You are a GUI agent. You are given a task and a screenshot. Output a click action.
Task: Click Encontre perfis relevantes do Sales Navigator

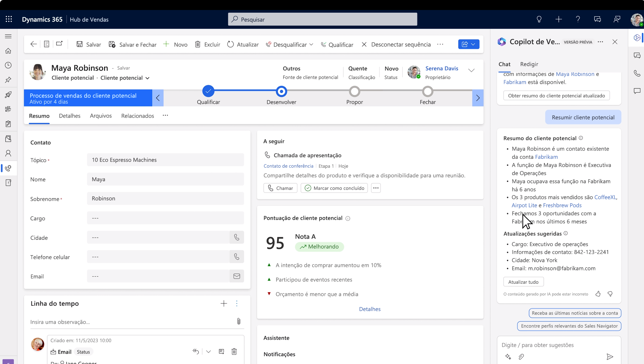569,326
